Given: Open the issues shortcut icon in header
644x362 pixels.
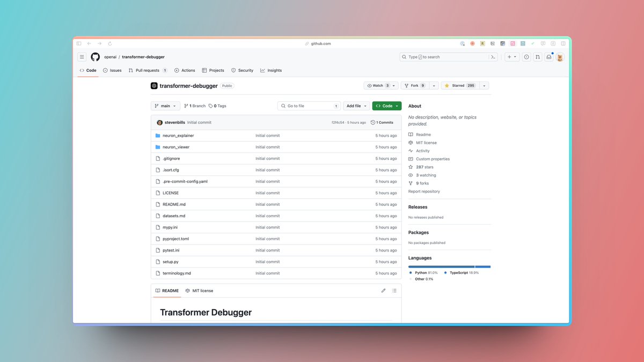Looking at the screenshot, I should (x=526, y=57).
